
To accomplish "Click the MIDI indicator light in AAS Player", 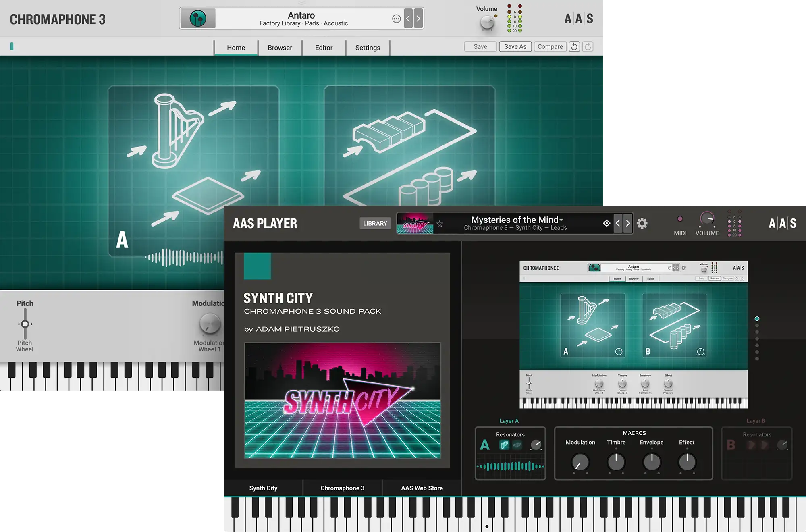I will [680, 219].
